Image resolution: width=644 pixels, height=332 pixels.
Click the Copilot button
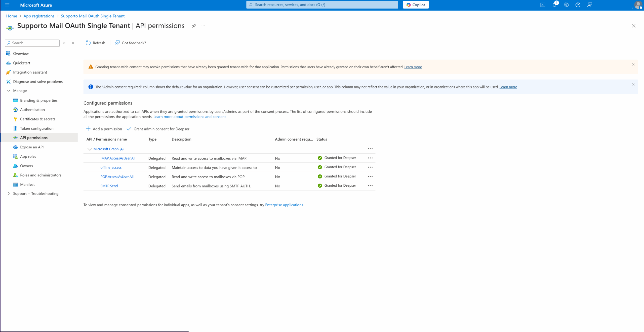pyautogui.click(x=416, y=5)
